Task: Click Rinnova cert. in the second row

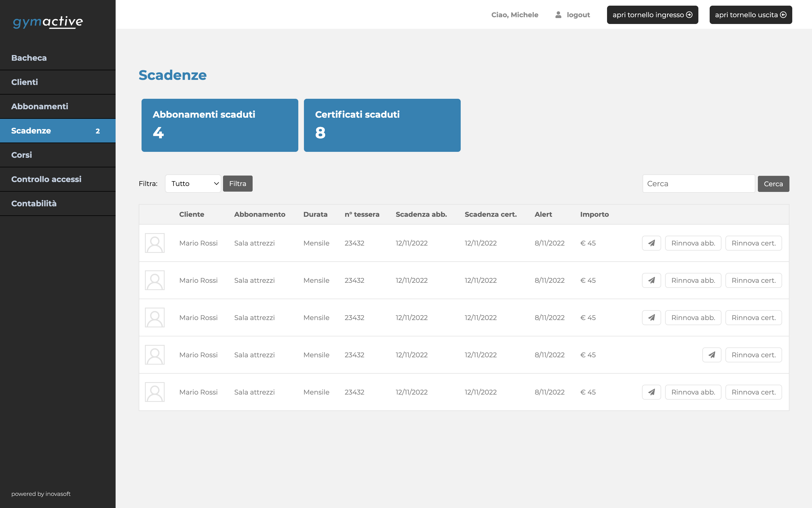Action: (754, 281)
